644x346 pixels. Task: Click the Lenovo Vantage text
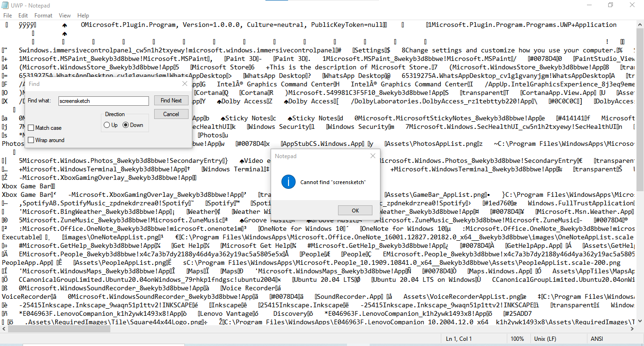click(226, 314)
